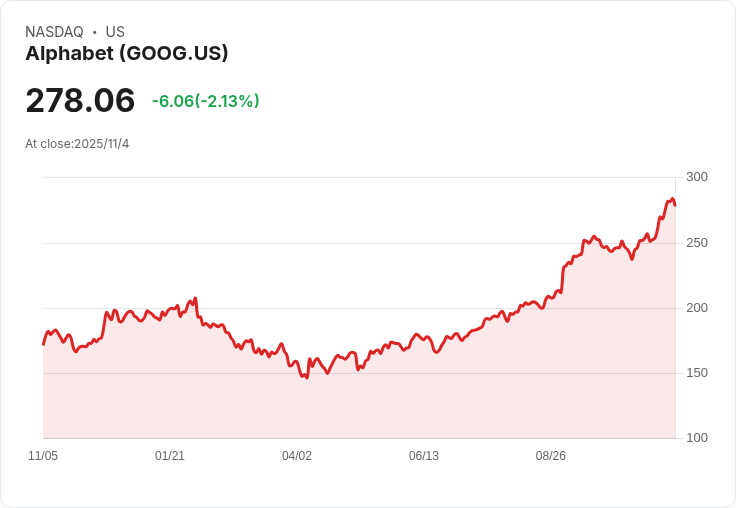This screenshot has height=508, width=736.
Task: Select the 06/13 date on the x-axis
Action: tap(424, 456)
